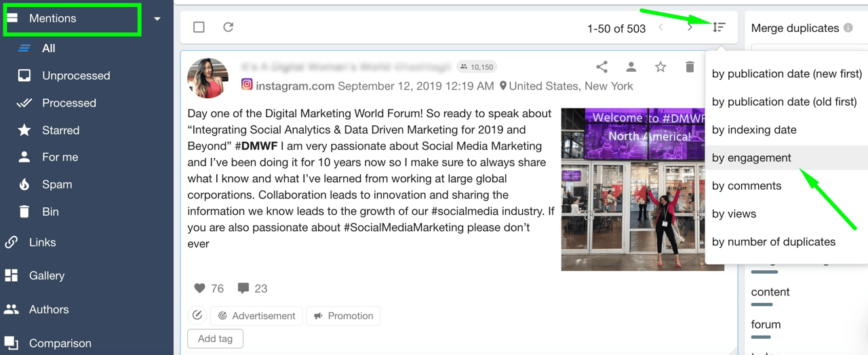Click the Spam flame icon
The height and width of the screenshot is (355, 868).
point(24,184)
